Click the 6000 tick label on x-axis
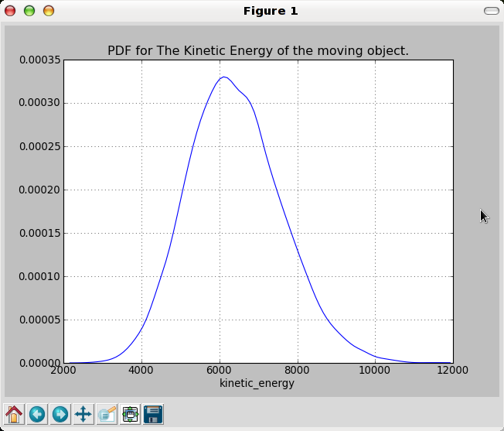504x431 pixels. click(220, 370)
